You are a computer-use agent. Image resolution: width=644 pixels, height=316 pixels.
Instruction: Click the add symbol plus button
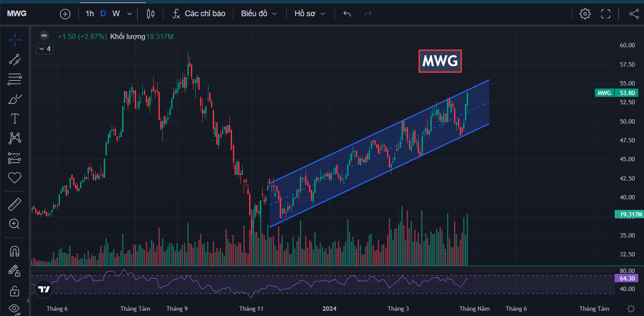(65, 14)
